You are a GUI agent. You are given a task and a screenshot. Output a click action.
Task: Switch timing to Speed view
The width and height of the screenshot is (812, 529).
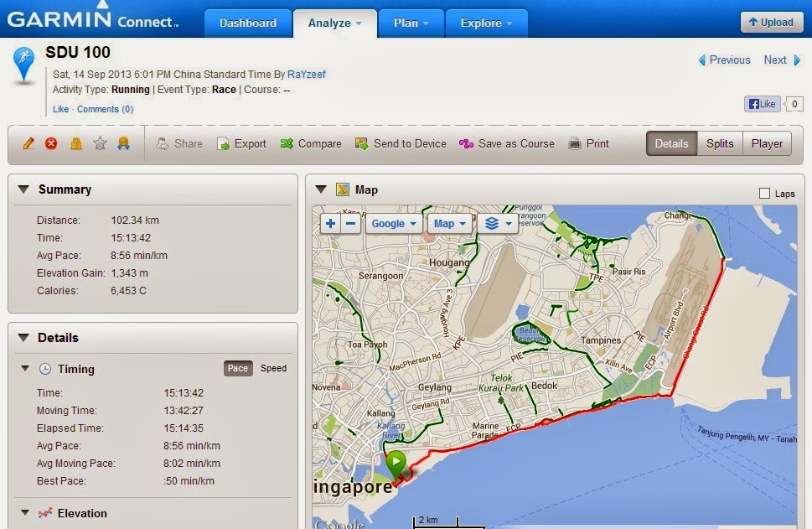(x=273, y=368)
